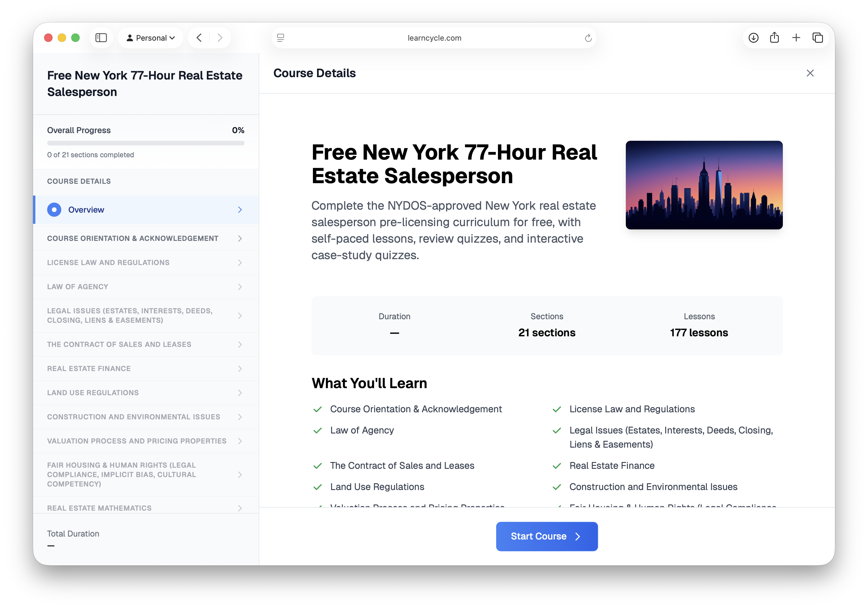Toggle the Safari sidebar icon
This screenshot has height=609, width=868.
[x=101, y=38]
